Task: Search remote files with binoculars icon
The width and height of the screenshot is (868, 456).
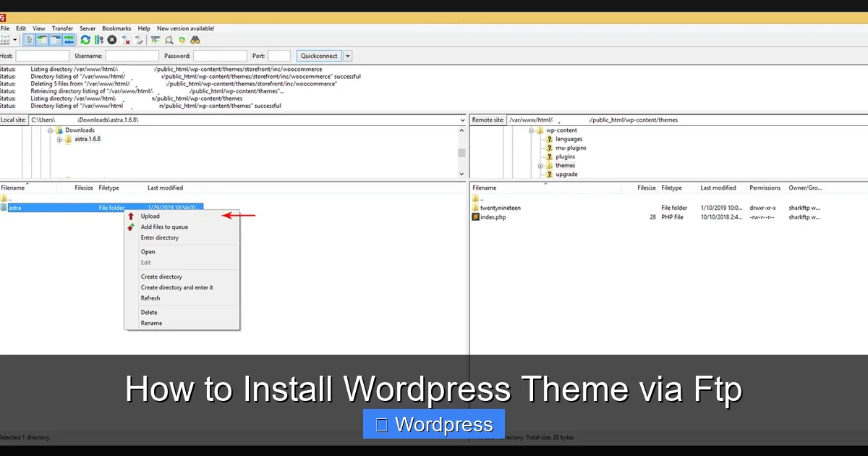Action: click(195, 40)
